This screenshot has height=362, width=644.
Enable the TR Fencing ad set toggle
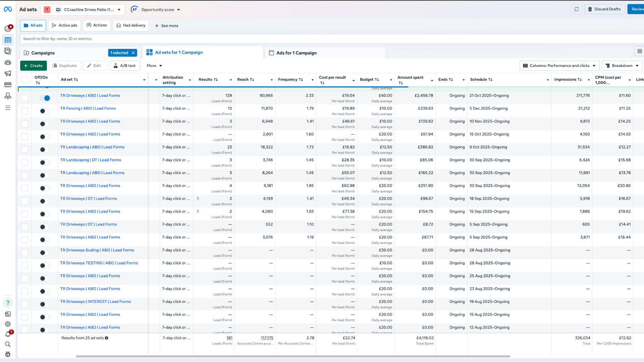[45, 111]
